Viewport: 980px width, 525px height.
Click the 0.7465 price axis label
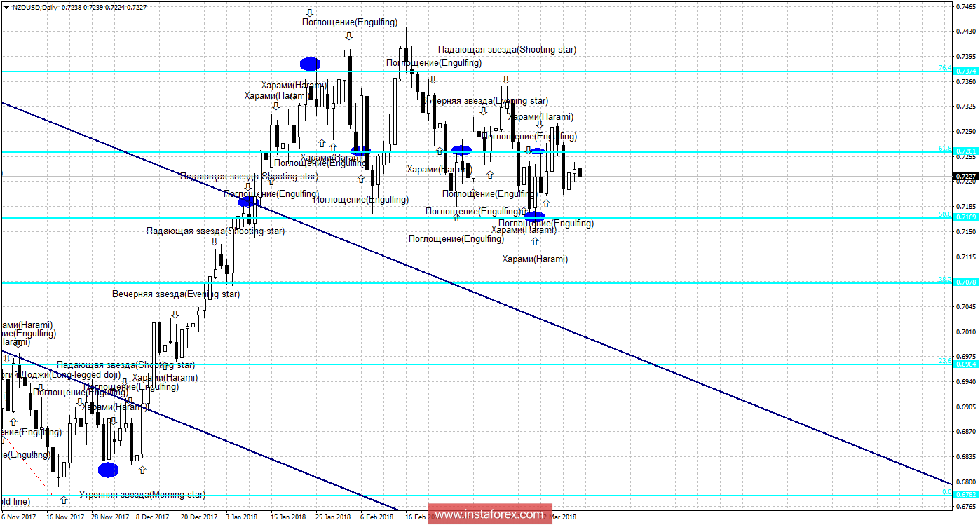click(967, 6)
